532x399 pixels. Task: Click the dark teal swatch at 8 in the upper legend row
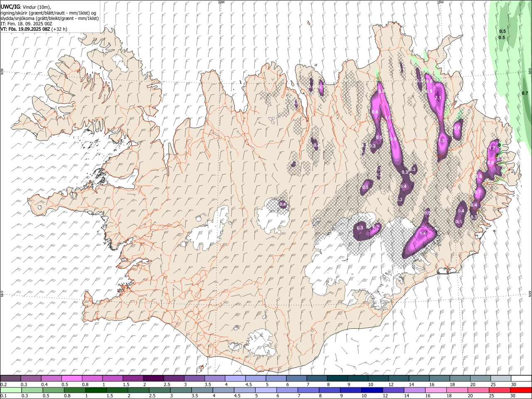point(337,378)
